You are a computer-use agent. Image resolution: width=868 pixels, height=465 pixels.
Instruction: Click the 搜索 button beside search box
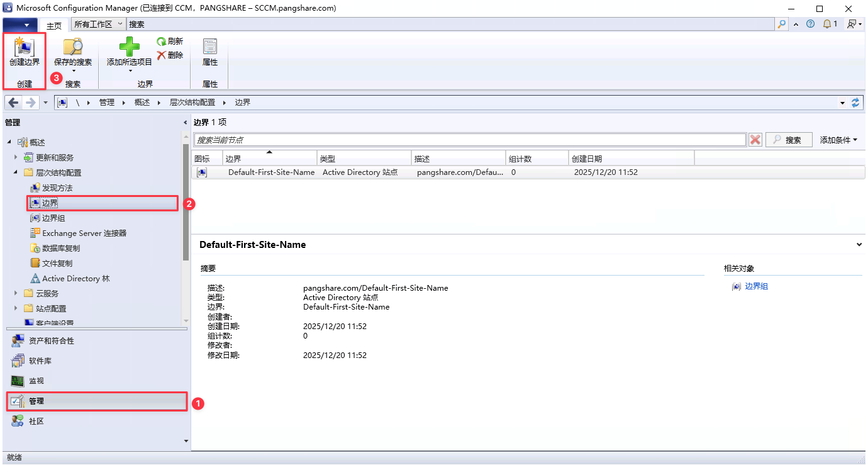pos(789,140)
